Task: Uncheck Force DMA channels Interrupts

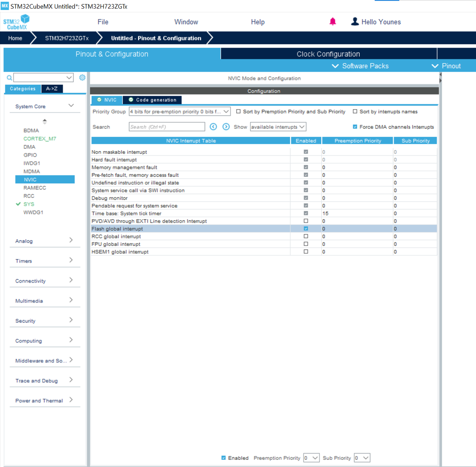Action: pos(355,127)
